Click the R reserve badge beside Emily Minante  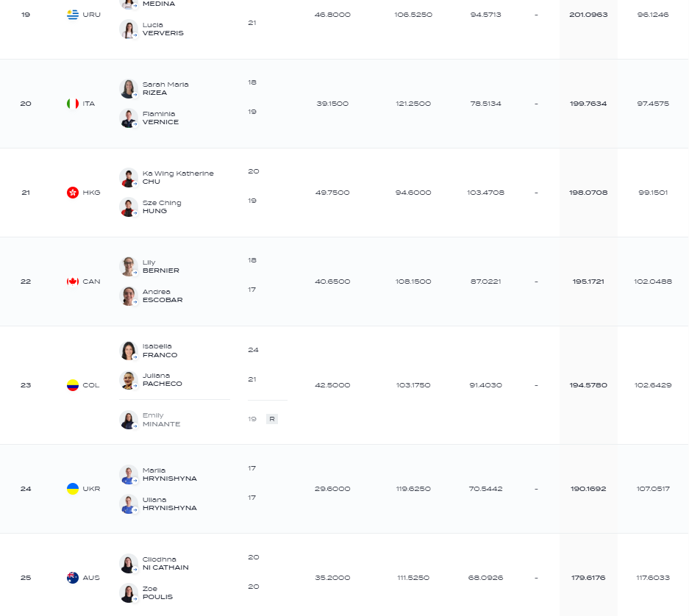click(x=272, y=419)
